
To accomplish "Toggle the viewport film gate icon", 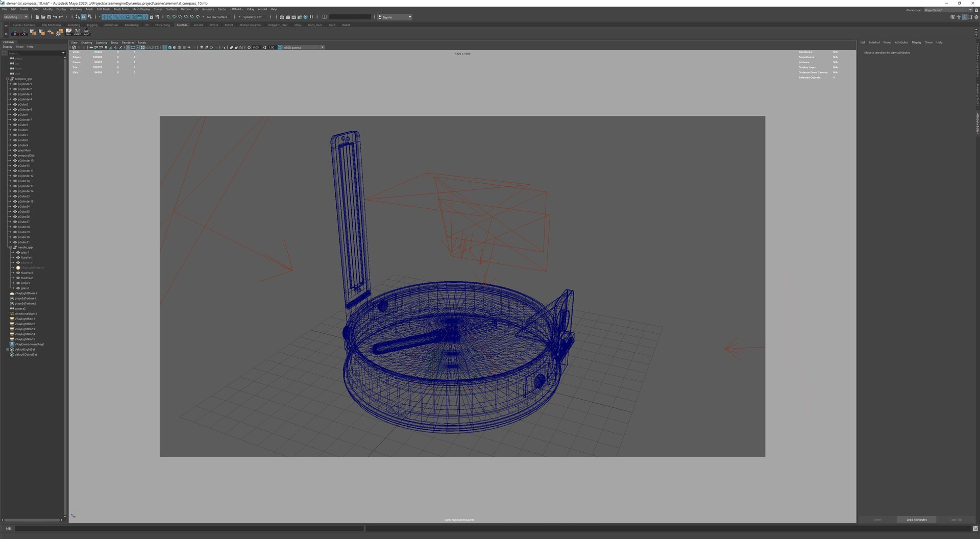I will coord(133,47).
